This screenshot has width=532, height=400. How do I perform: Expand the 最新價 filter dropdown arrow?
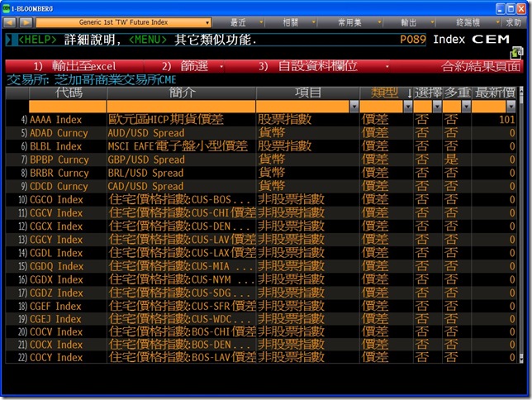click(511, 107)
